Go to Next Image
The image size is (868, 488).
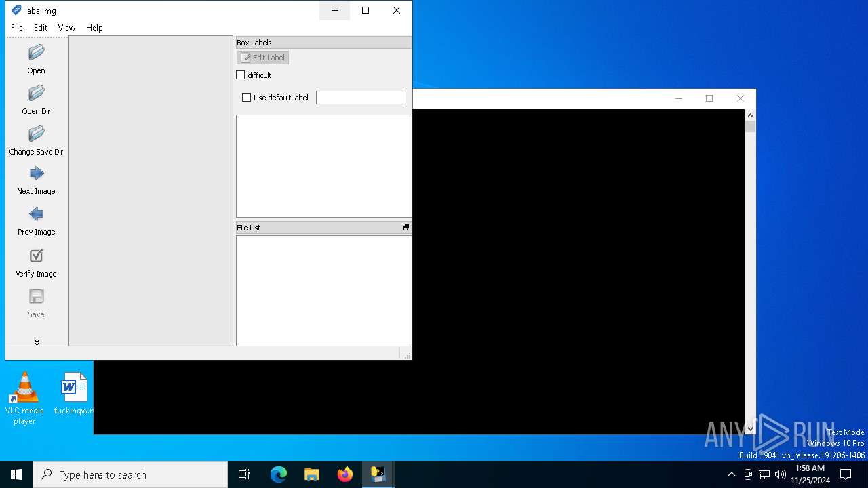coord(37,180)
